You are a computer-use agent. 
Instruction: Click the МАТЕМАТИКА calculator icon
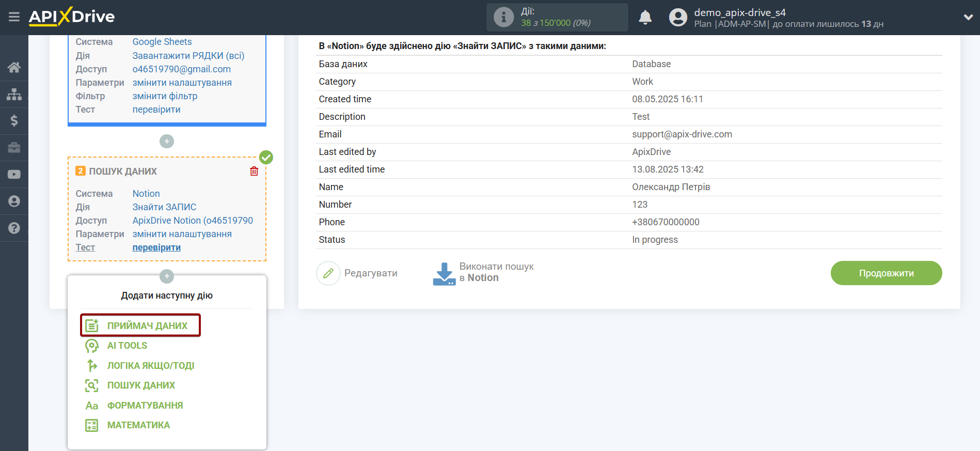coord(92,425)
